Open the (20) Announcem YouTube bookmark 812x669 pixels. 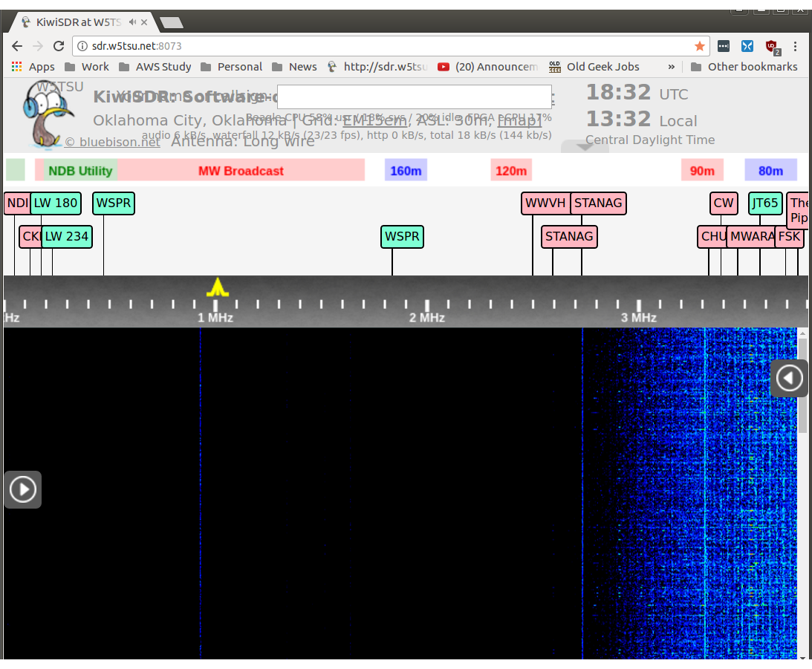coord(487,67)
